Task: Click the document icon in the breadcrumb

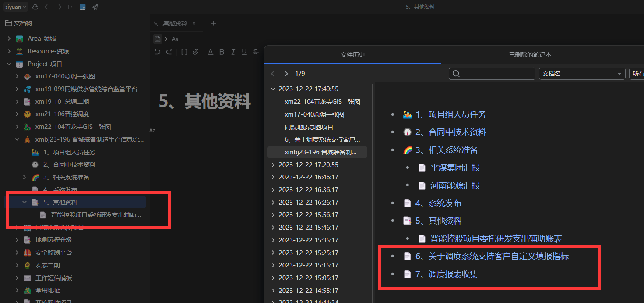Action: [158, 39]
